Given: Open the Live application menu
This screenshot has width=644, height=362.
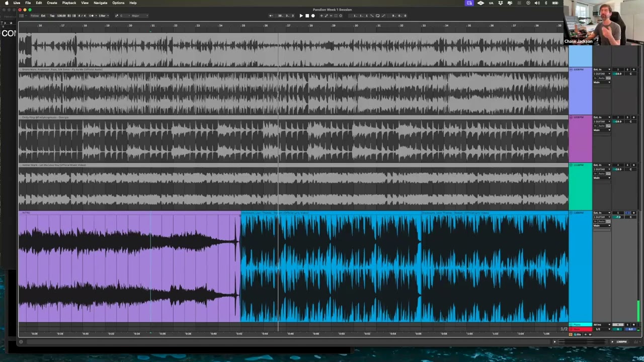Looking at the screenshot, I should 17,3.
